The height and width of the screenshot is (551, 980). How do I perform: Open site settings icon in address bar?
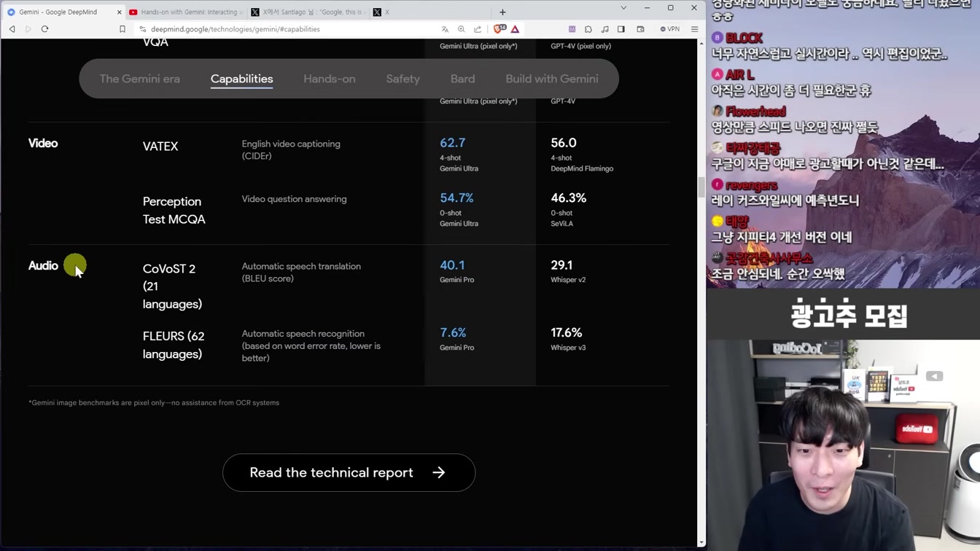[143, 29]
